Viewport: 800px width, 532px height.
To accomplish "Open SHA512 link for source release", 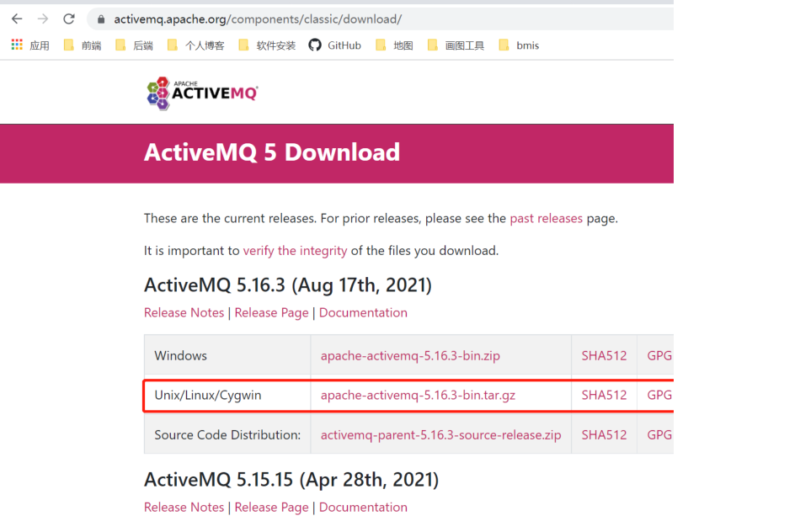I will pyautogui.click(x=604, y=434).
